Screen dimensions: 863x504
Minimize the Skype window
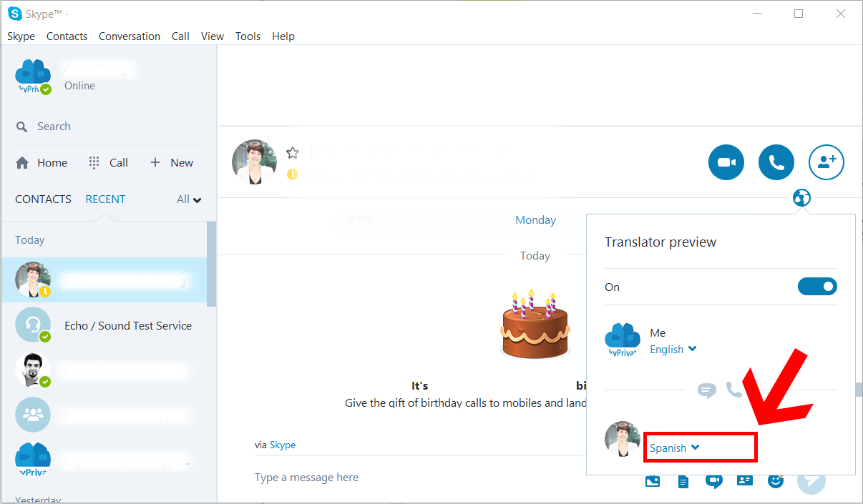coord(757,14)
